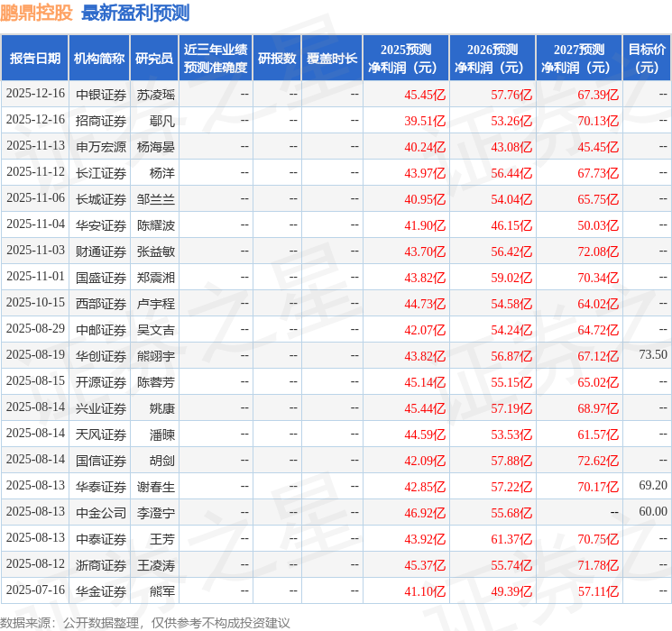The image size is (672, 631).
Task: Click the 覆盖时长 column header
Action: pos(332,59)
